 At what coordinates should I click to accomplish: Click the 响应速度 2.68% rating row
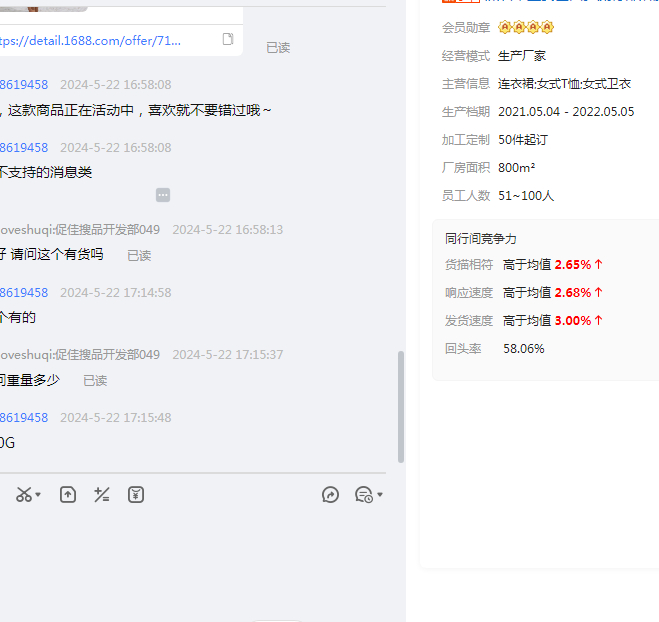coord(524,293)
